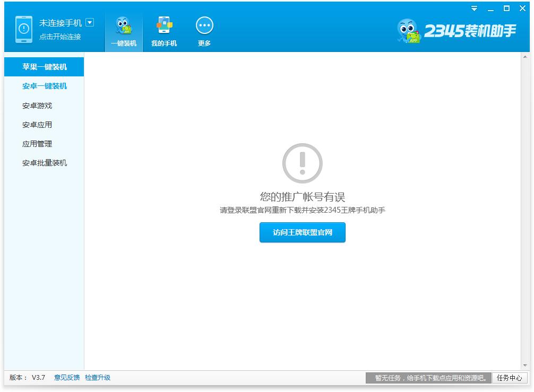534x392 pixels.
Task: Open the 更多 menu icon
Action: tap(204, 32)
